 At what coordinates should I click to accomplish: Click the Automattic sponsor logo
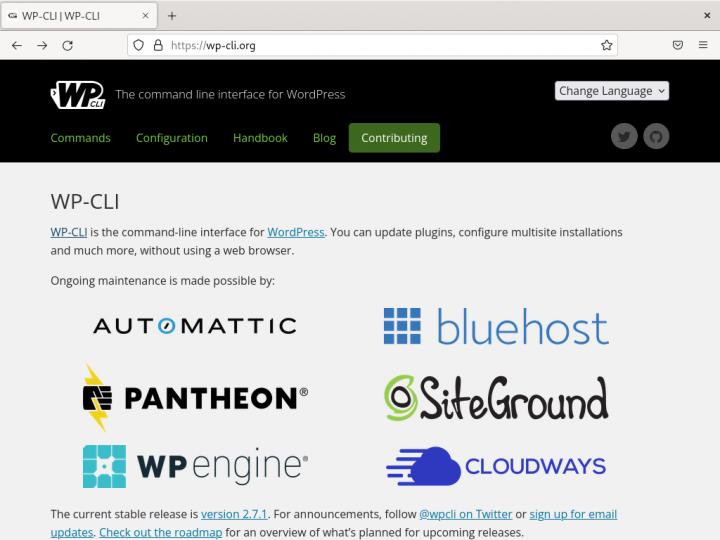[194, 326]
